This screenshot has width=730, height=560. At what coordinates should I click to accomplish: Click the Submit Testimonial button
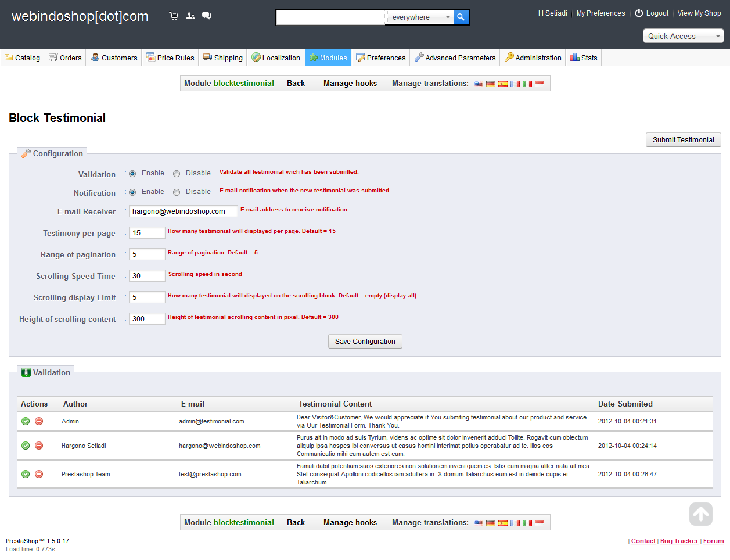[x=684, y=139]
